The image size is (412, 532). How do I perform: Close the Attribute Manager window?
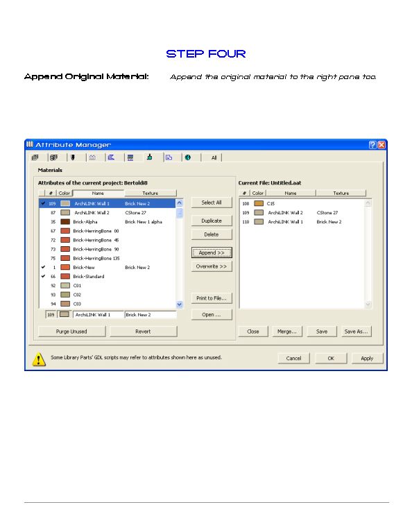(x=381, y=145)
